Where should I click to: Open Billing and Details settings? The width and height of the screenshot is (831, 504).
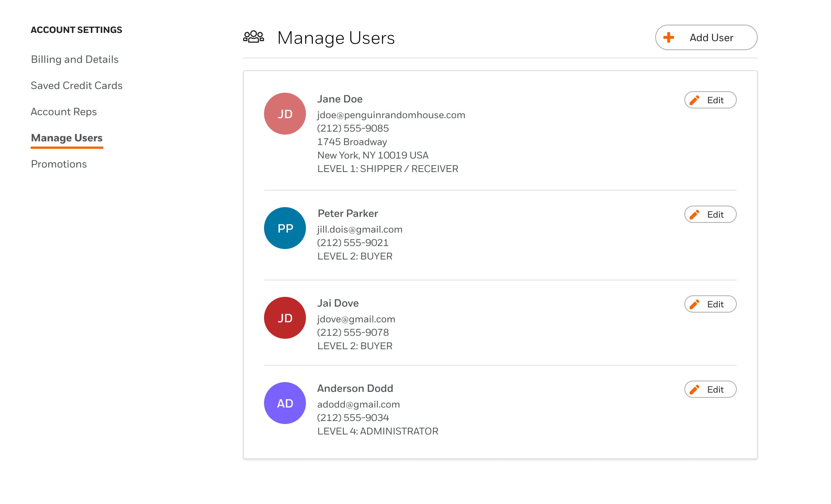tap(75, 59)
